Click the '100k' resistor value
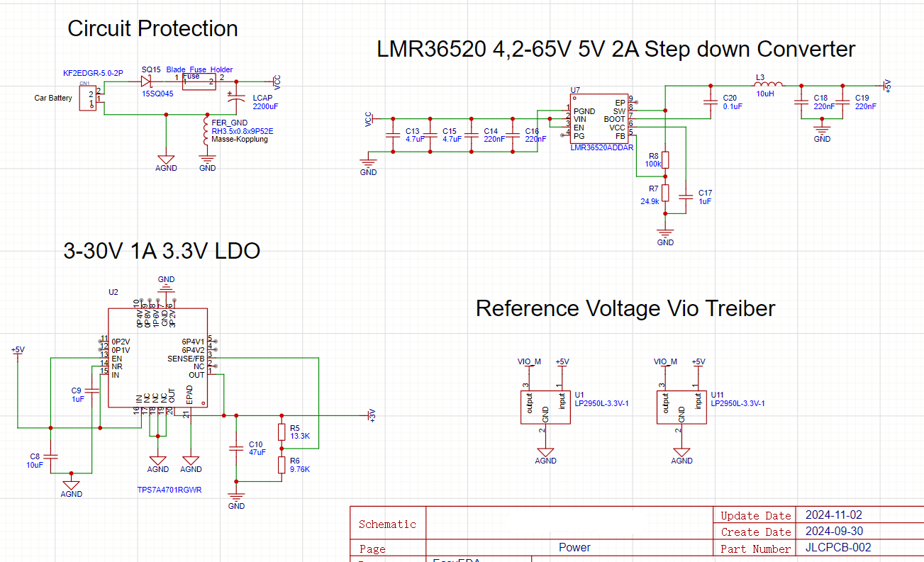 click(x=653, y=164)
